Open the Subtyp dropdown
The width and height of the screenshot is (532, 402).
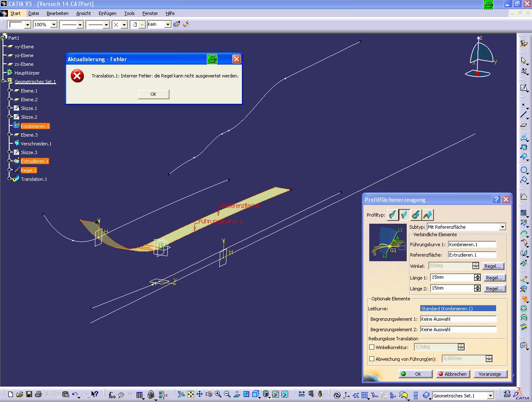coord(502,227)
